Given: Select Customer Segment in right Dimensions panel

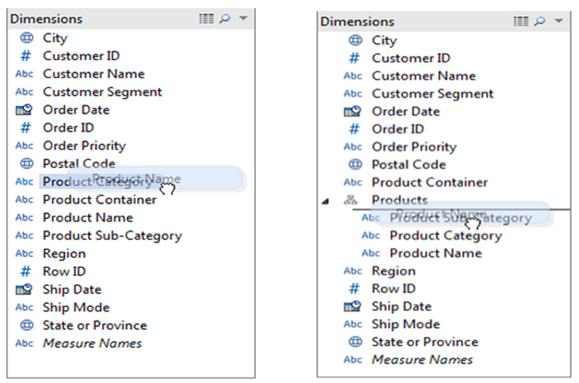Looking at the screenshot, I should (433, 94).
